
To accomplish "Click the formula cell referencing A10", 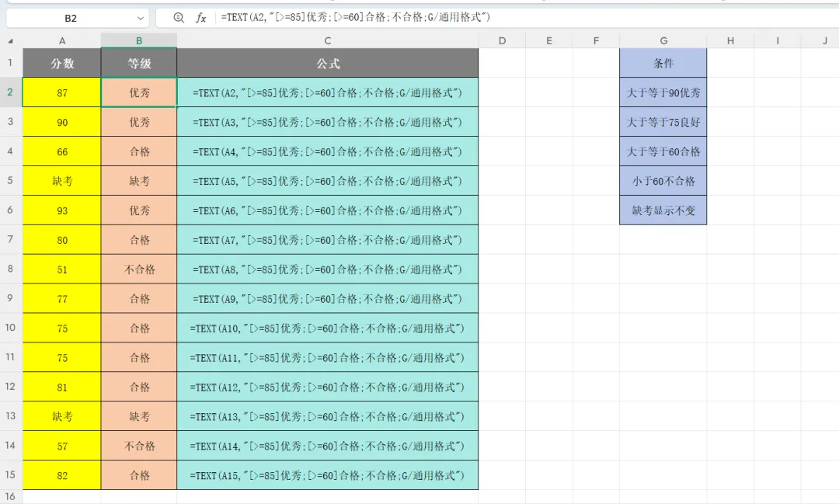I will pyautogui.click(x=328, y=328).
